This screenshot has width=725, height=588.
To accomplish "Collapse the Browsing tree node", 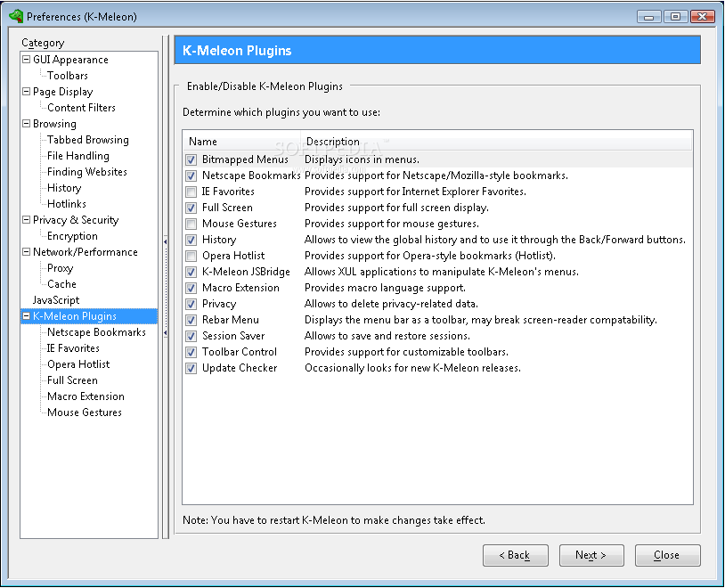I will (x=27, y=124).
